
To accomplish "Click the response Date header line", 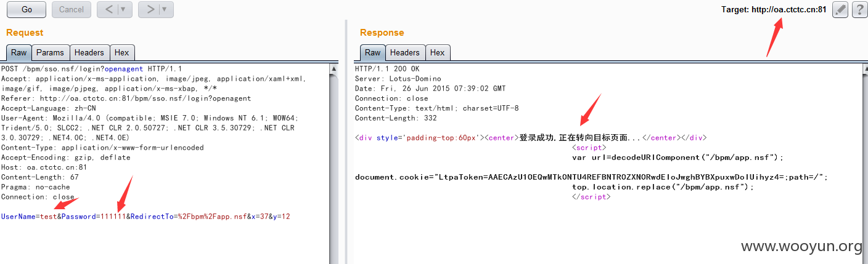I will [430, 89].
